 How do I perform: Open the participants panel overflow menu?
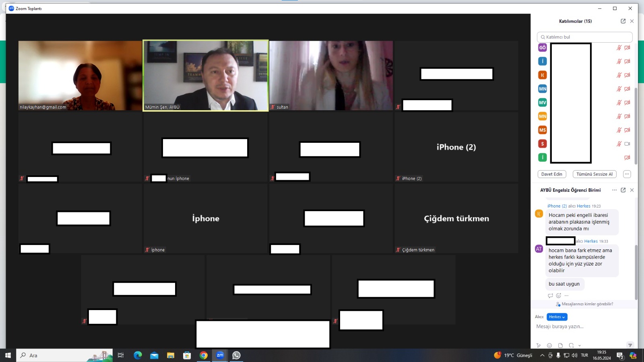point(627,174)
